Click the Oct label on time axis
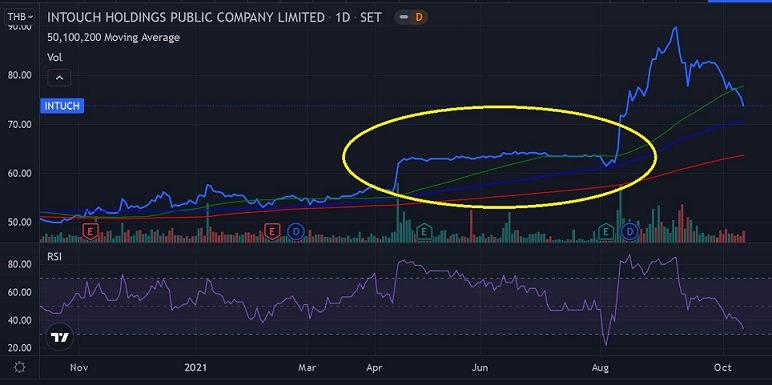This screenshot has height=385, width=772. pos(724,368)
